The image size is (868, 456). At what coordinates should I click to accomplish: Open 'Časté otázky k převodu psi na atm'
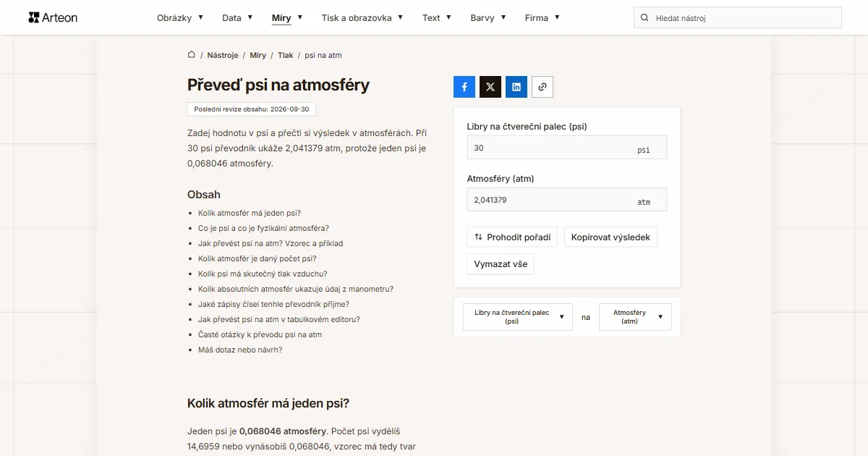(260, 334)
